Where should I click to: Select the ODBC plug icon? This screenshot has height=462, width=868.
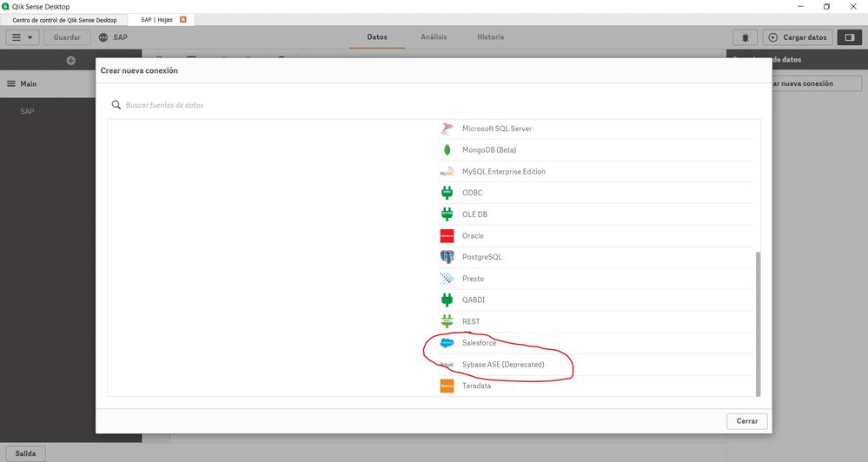click(447, 193)
